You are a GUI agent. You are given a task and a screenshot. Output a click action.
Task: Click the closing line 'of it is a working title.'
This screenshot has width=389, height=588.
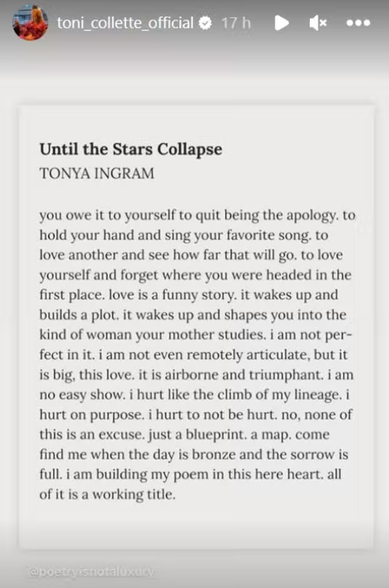(x=107, y=494)
